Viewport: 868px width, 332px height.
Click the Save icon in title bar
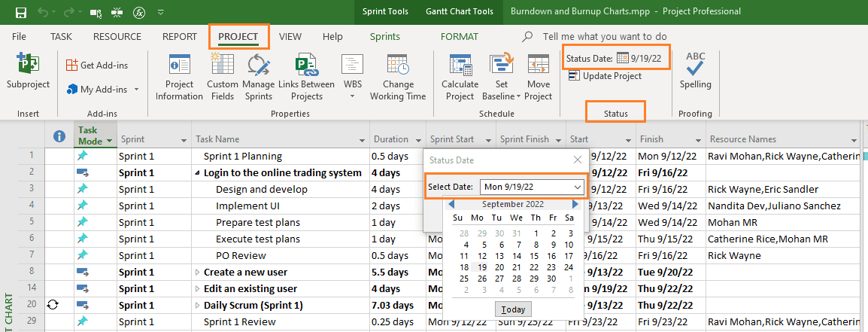click(20, 11)
